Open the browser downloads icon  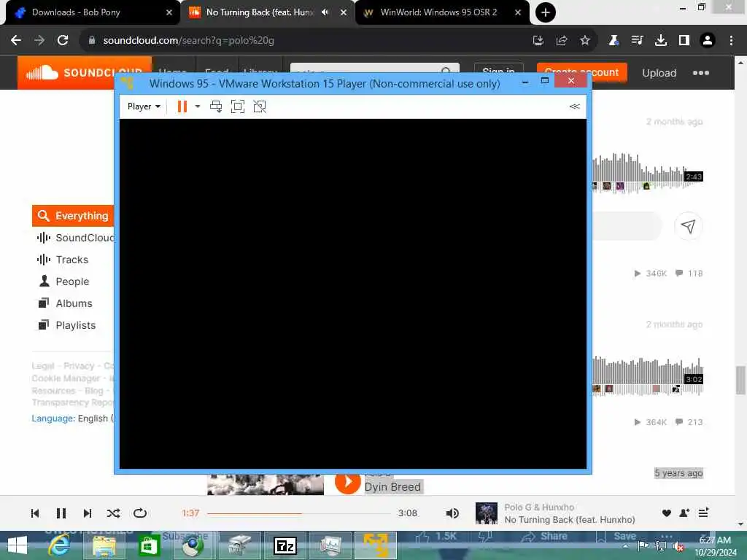(661, 41)
